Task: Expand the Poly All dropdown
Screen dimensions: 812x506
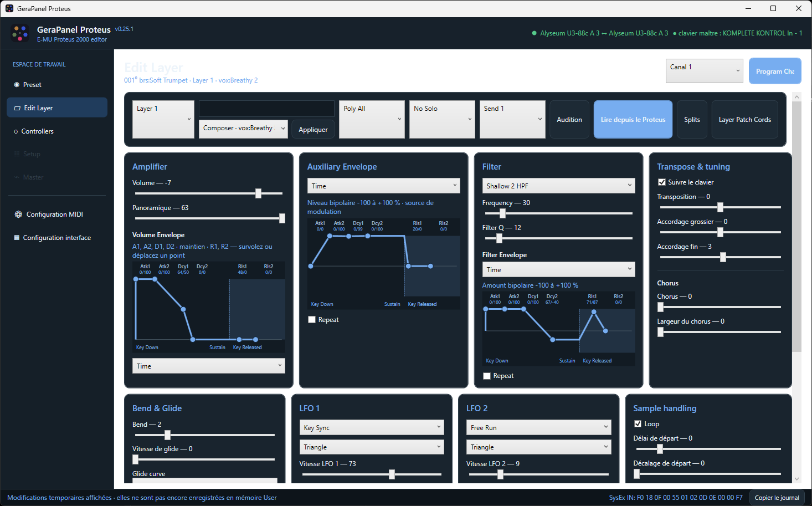Action: [372, 119]
